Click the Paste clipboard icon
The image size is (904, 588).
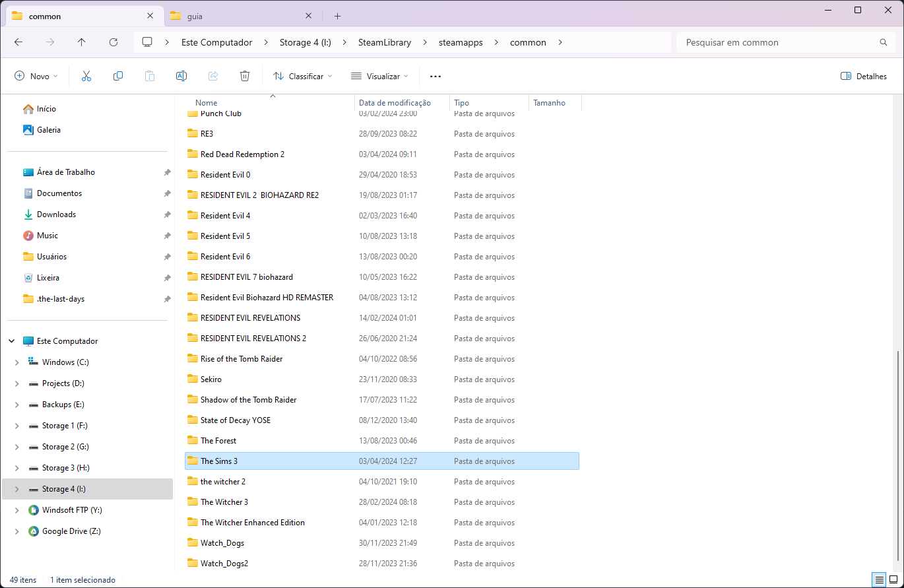(150, 76)
